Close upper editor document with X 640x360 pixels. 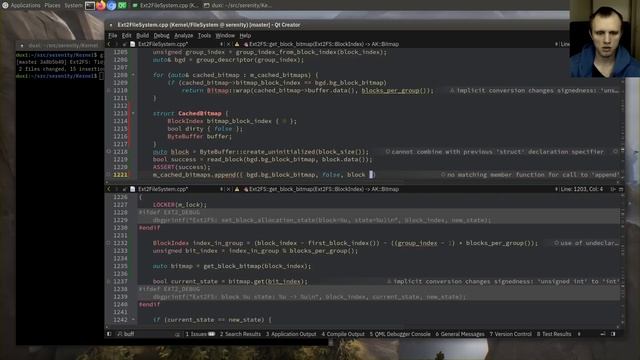click(229, 44)
